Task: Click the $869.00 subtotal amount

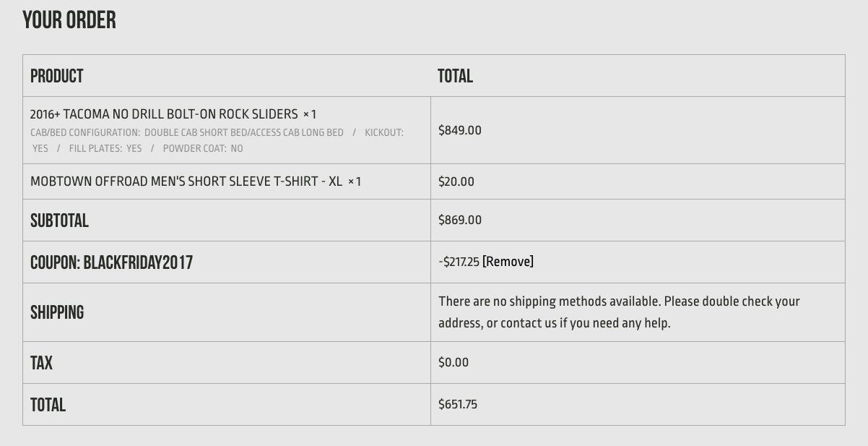Action: 460,220
